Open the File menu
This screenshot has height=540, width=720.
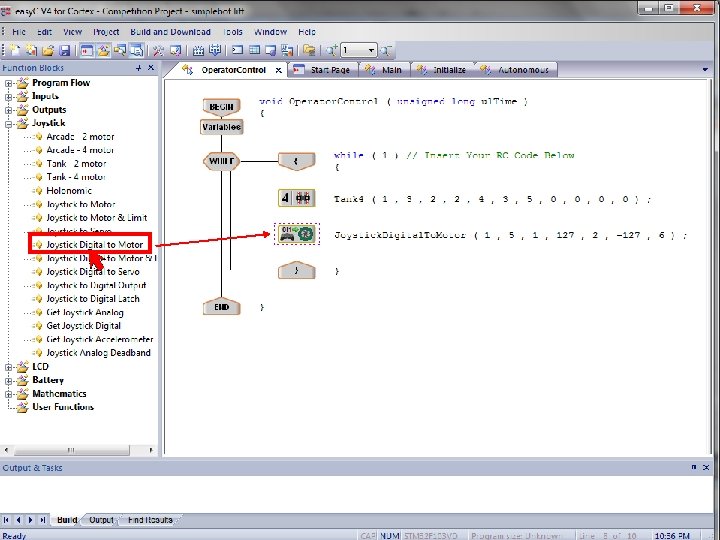19,32
